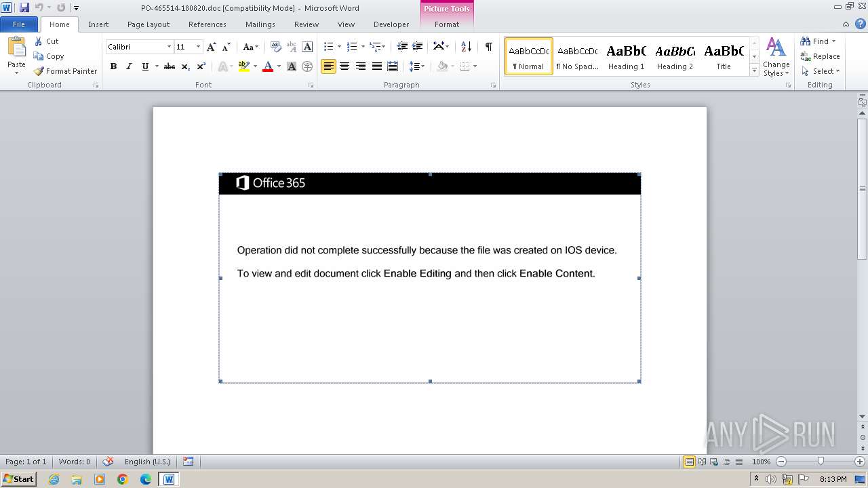The height and width of the screenshot is (488, 868).
Task: Open Font name dropdown
Action: (169, 47)
